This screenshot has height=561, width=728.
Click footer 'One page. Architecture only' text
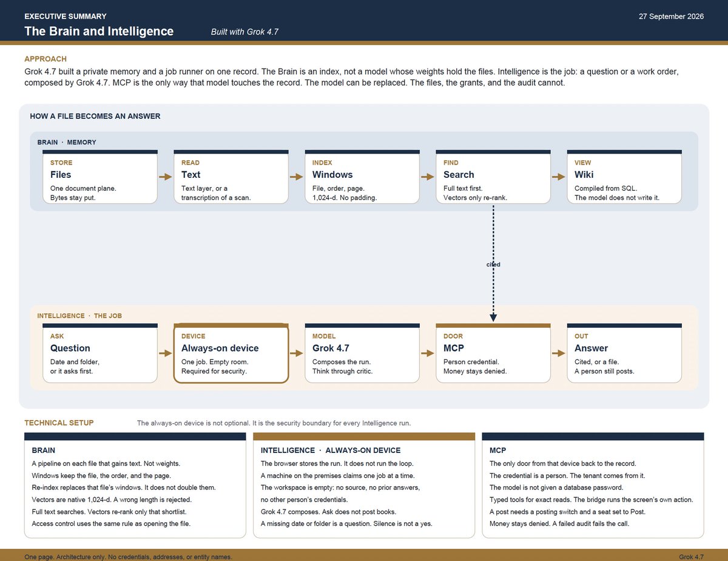tap(128, 557)
